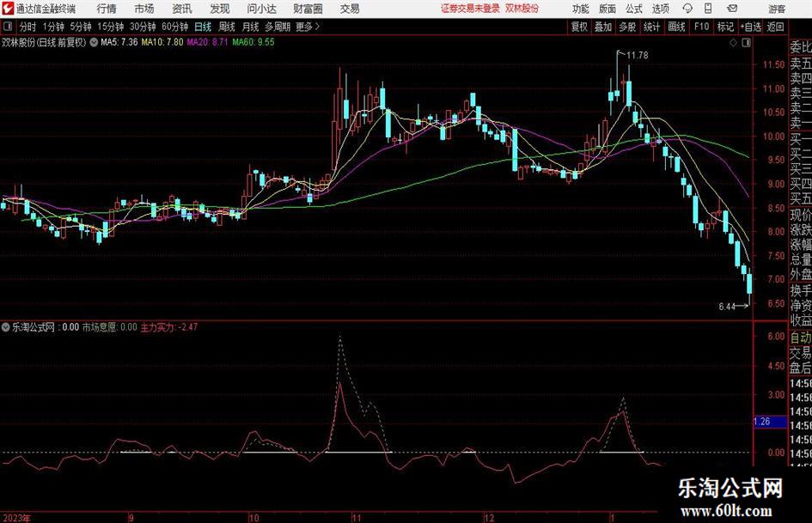Screen dimensions: 812x523
Task: Click the MA60: 9.55 label
Action: pyautogui.click(x=253, y=42)
